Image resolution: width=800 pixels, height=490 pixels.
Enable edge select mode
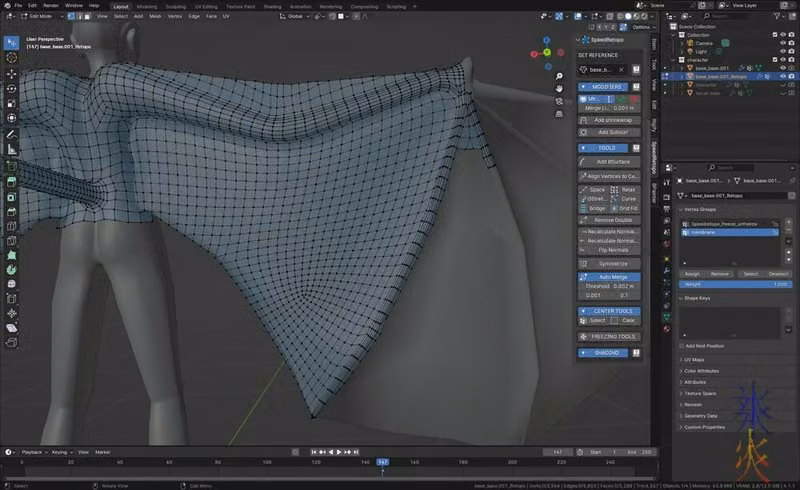80,16
